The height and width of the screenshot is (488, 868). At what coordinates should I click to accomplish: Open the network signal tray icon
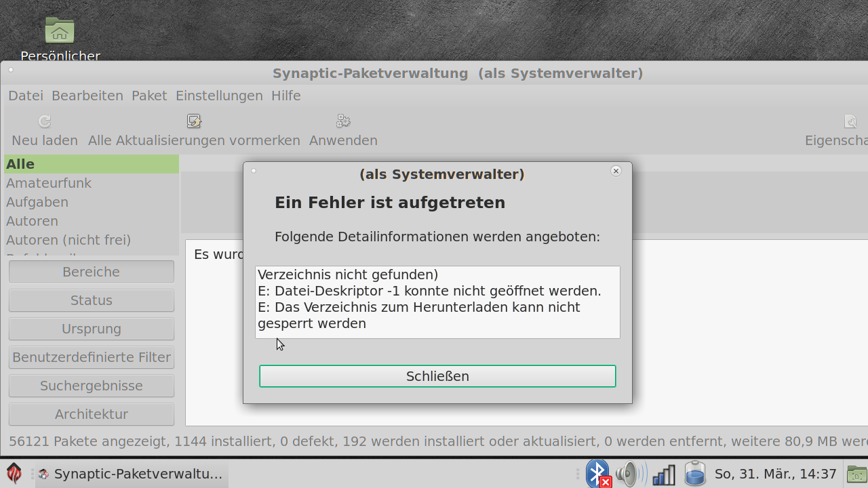663,474
